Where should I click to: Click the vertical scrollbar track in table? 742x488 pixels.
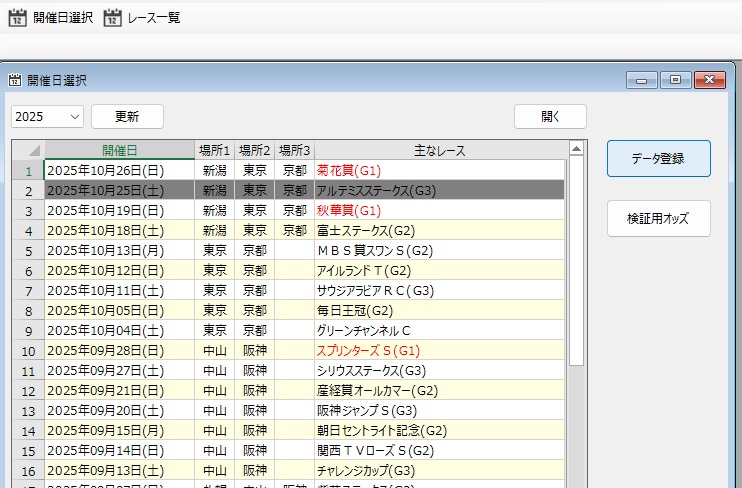(x=576, y=420)
